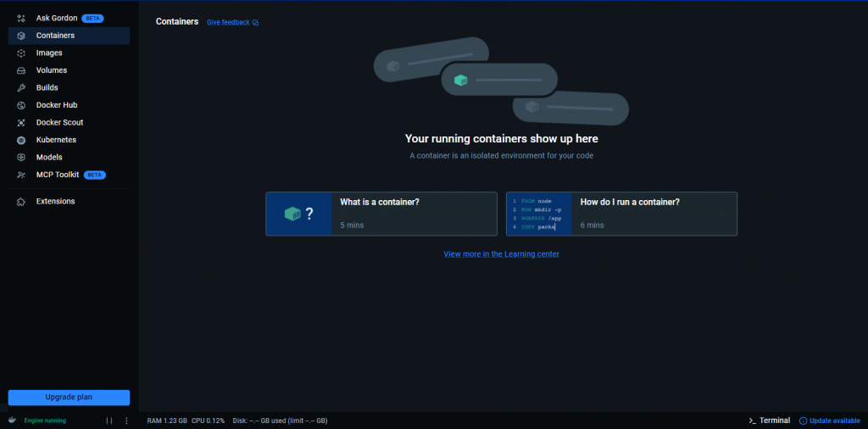Open the How do I run a container? guide
The image size is (868, 429).
click(x=621, y=214)
